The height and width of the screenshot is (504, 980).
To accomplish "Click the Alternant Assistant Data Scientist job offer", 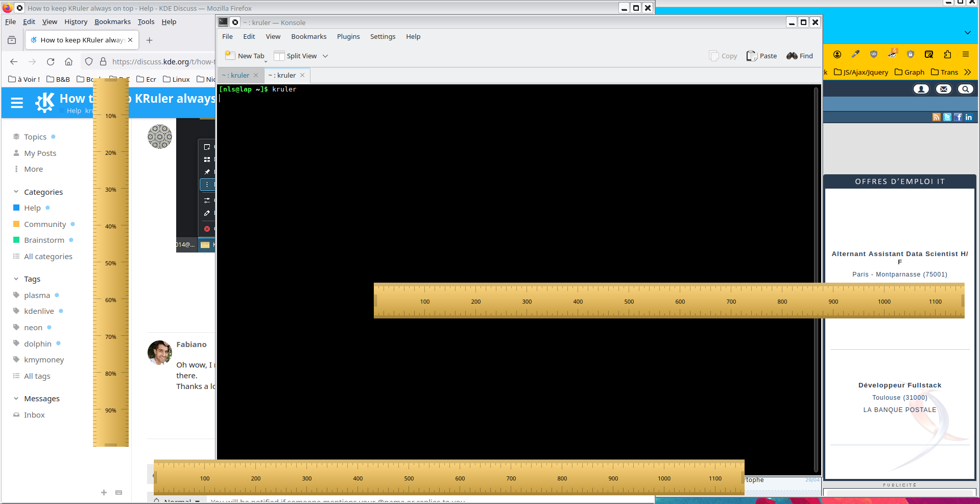I will tap(900, 258).
